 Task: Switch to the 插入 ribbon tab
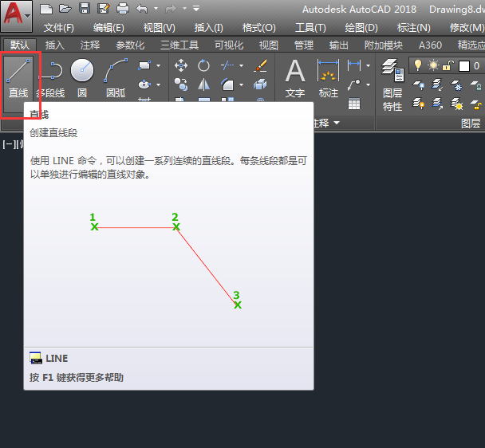click(55, 45)
